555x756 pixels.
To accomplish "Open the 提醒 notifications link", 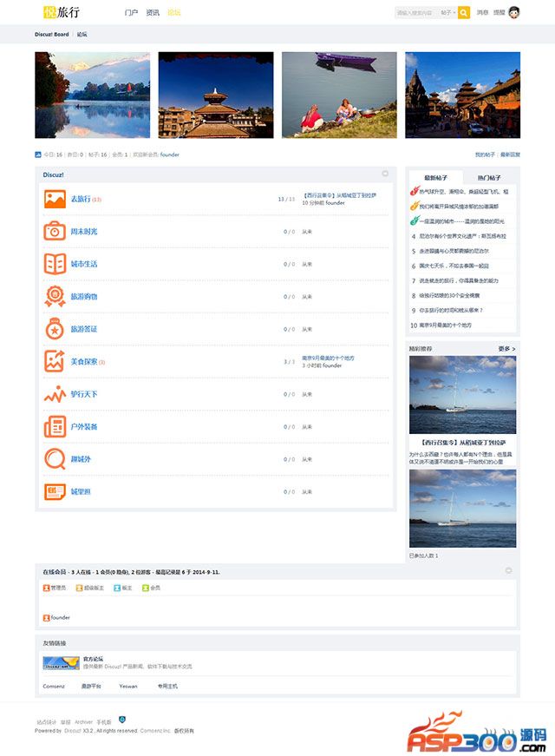I will pos(499,12).
